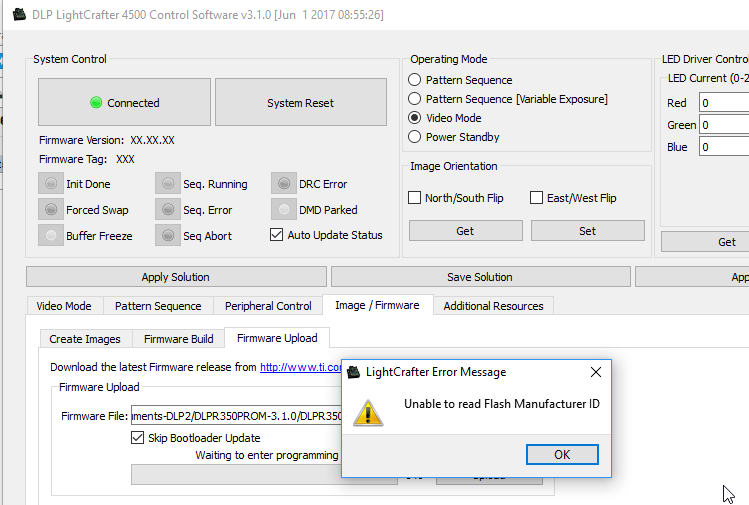Select the Firmware Upload sub-tab
The height and width of the screenshot is (505, 749).
277,338
